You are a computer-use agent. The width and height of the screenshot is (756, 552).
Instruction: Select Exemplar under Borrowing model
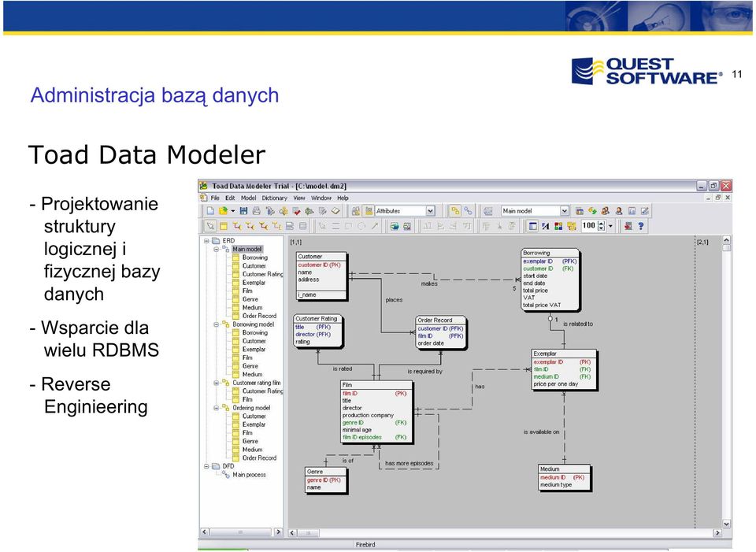click(254, 350)
